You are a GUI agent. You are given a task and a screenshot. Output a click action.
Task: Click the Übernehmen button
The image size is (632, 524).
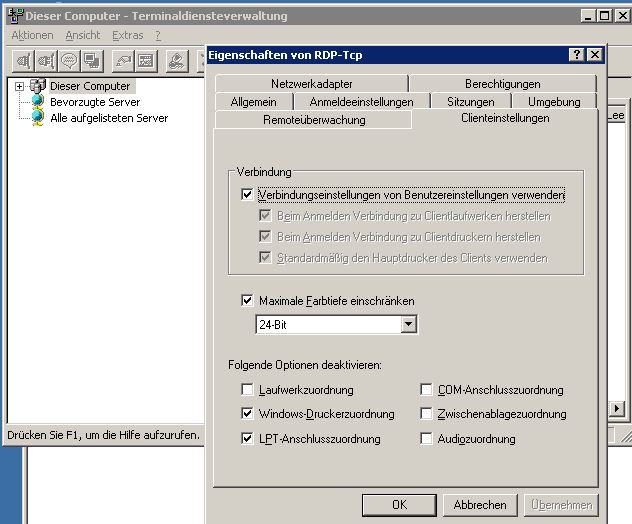(x=561, y=505)
